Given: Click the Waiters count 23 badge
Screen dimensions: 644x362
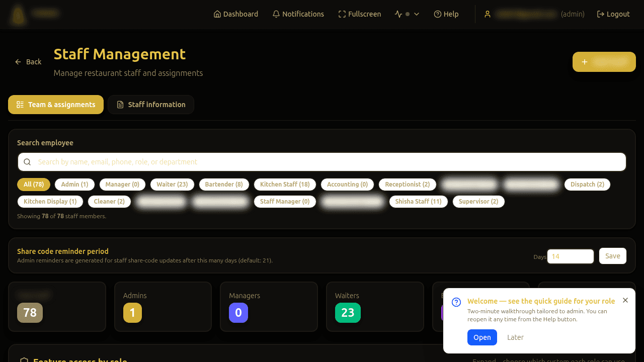Looking at the screenshot, I should tap(348, 313).
